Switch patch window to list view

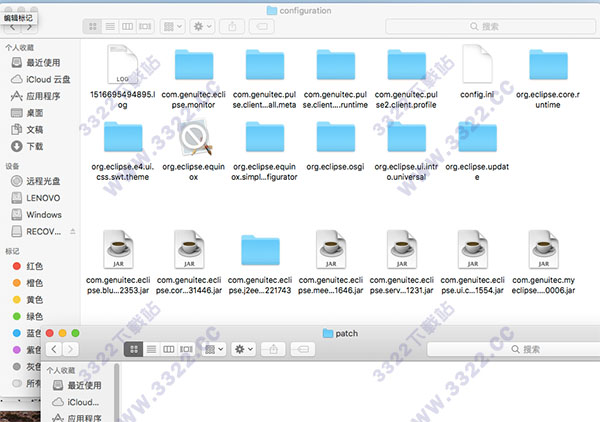[152, 349]
